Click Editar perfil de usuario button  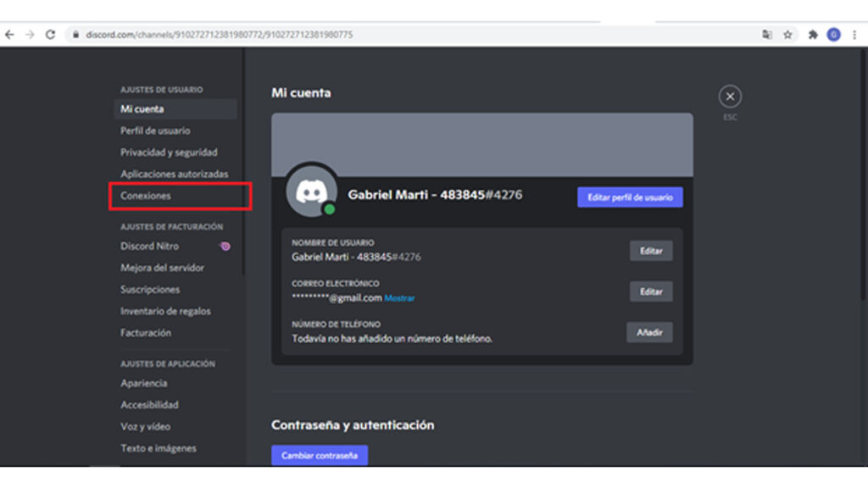pos(630,197)
